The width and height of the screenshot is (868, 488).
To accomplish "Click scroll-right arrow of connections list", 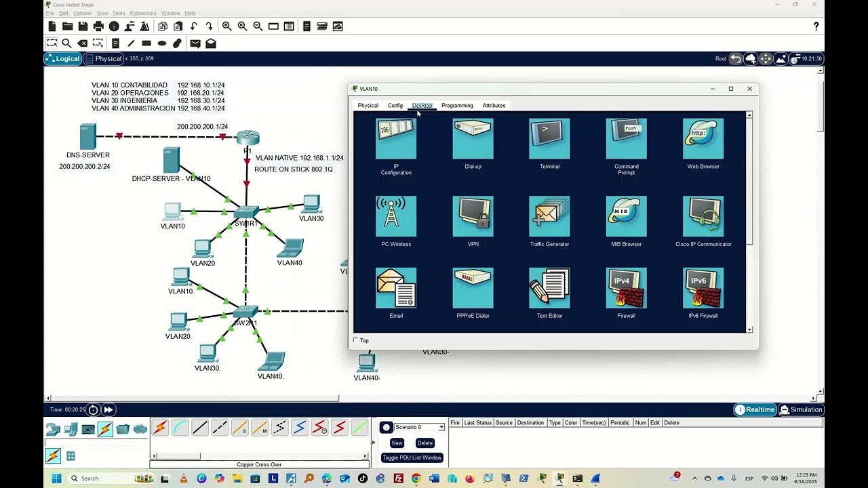I will tap(366, 456).
